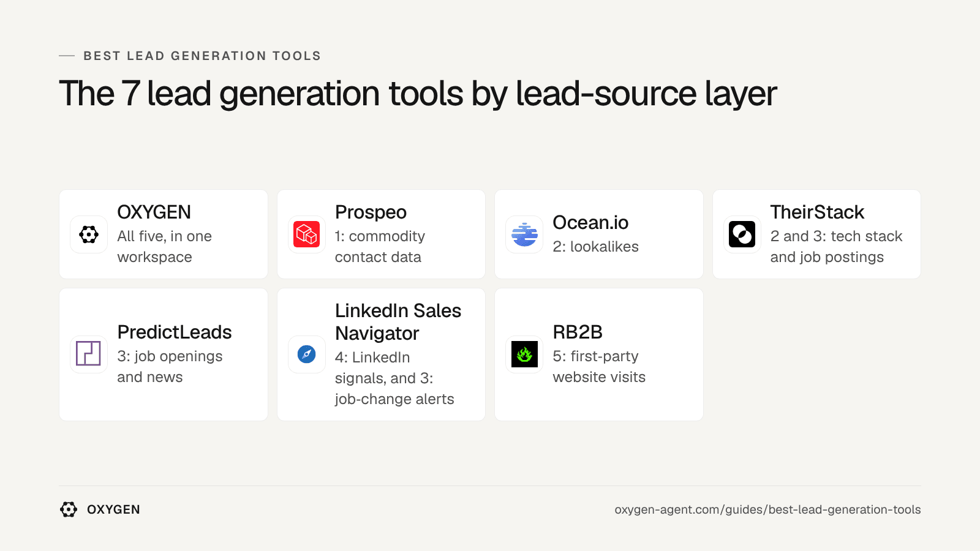Click '2 and 3: tech stack' description
The width and height of the screenshot is (980, 551).
pyautogui.click(x=836, y=247)
